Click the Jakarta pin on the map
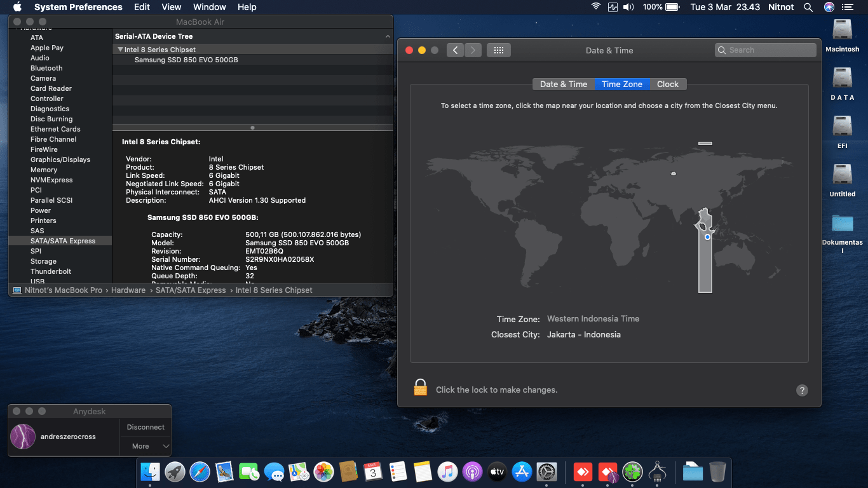The height and width of the screenshot is (488, 868). click(707, 237)
